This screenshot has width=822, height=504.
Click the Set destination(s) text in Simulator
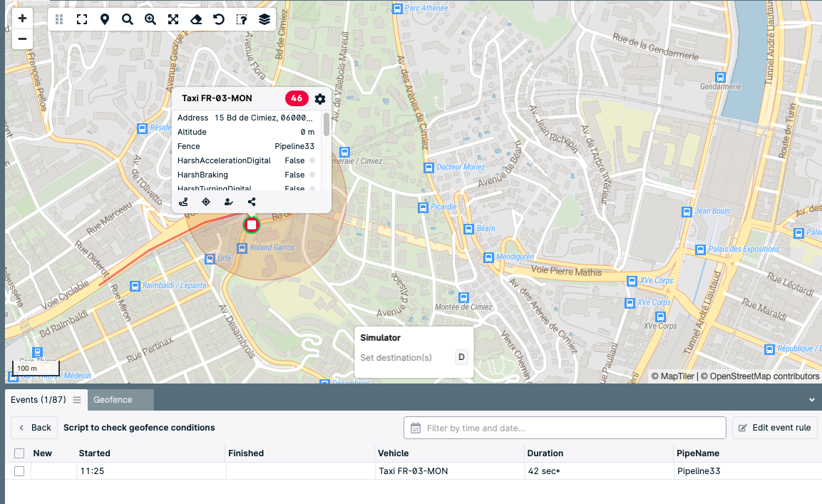coord(396,358)
